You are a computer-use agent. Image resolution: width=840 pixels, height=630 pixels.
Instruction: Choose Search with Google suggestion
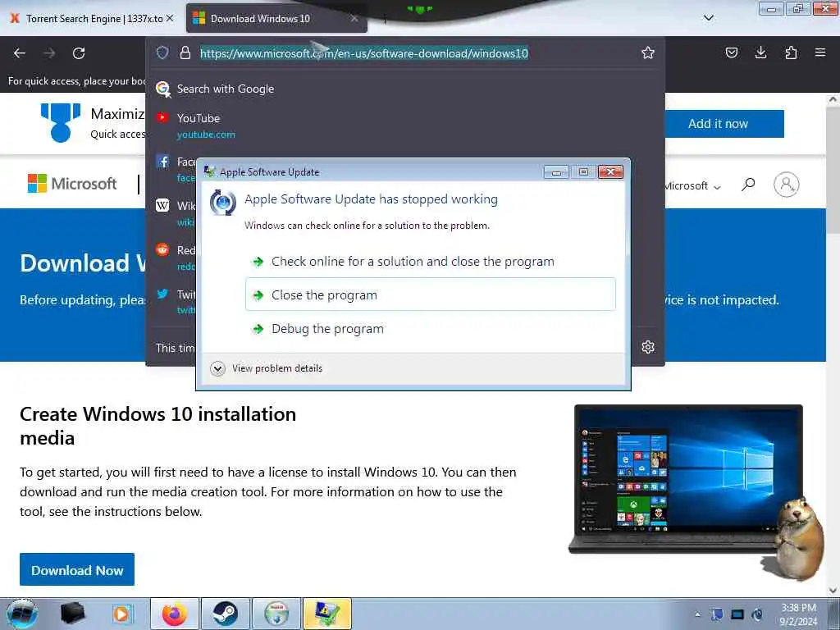tap(405, 89)
